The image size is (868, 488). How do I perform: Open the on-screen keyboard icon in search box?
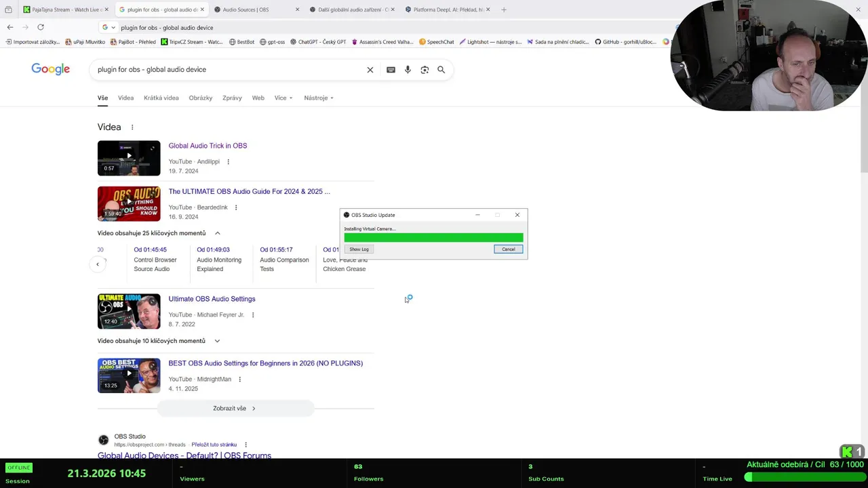(391, 70)
